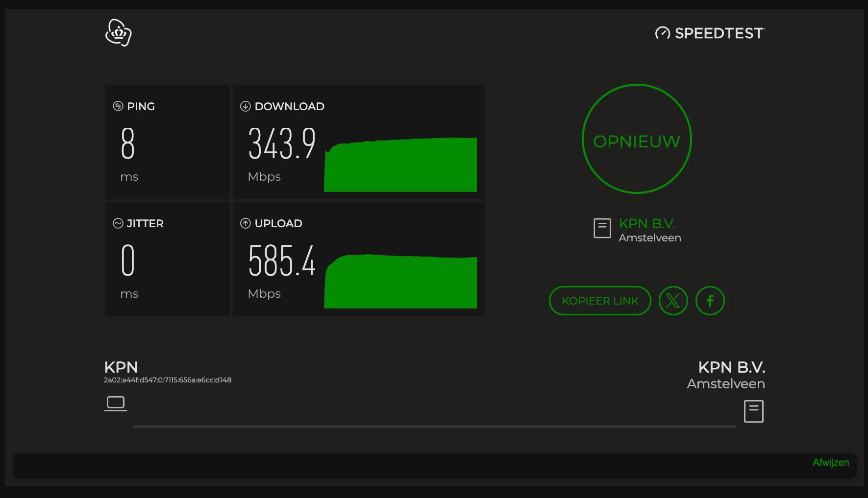Dismiss the banner with Afwijzen
This screenshot has width=868, height=498.
tap(831, 462)
